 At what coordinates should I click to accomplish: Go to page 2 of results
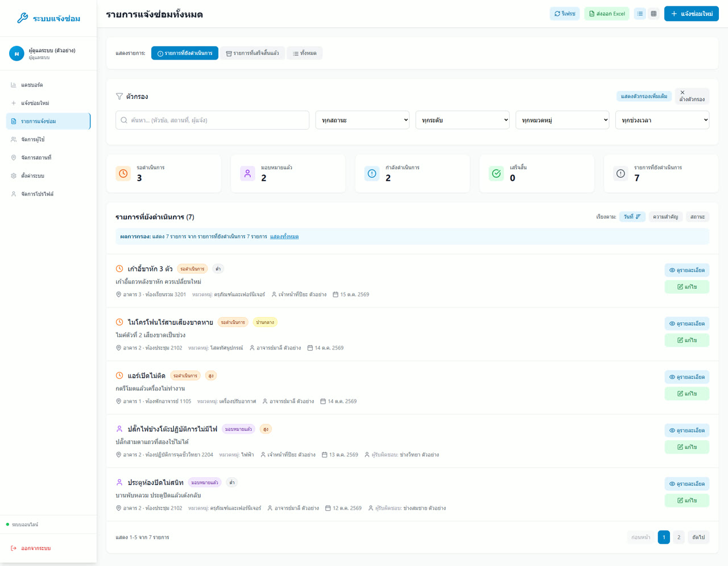coord(679,537)
